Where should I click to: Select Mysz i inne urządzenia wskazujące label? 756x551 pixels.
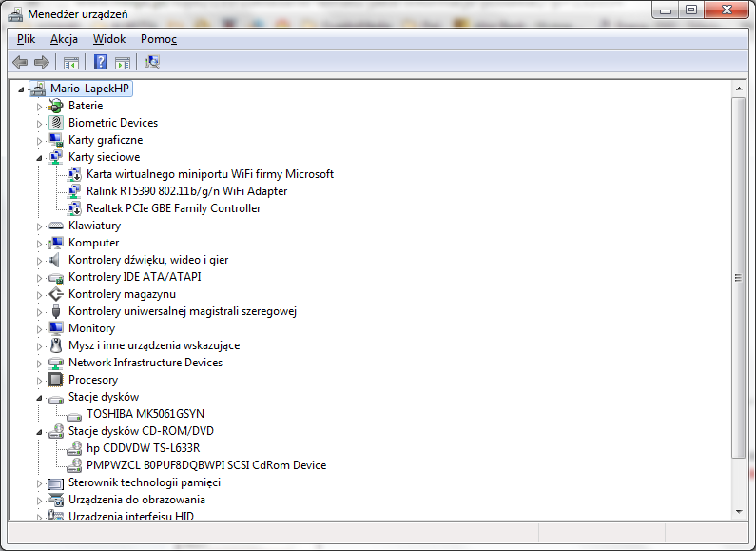coord(154,345)
